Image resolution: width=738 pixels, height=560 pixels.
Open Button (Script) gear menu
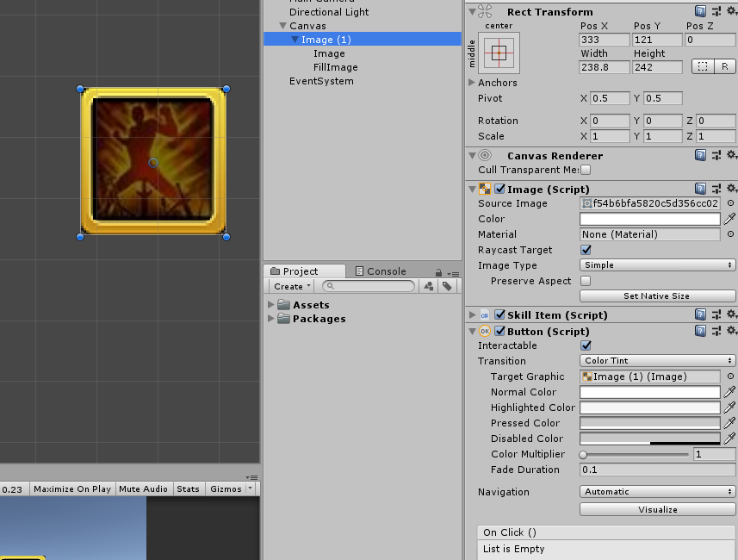731,331
